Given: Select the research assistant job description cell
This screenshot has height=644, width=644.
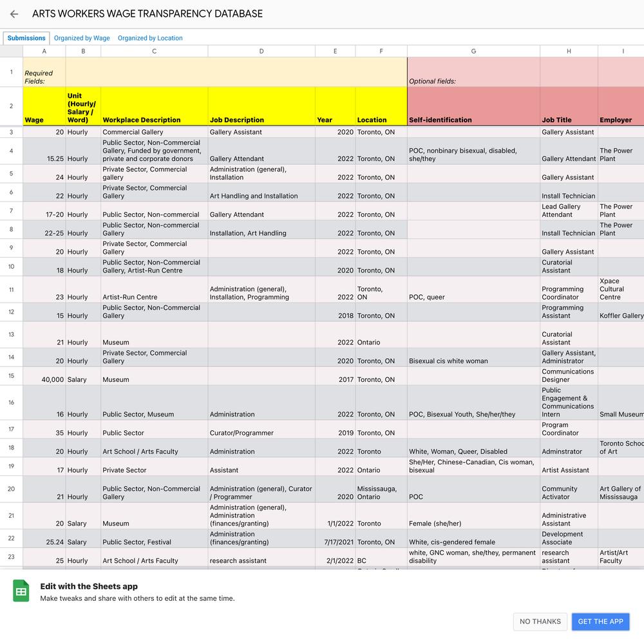Looking at the screenshot, I should click(x=261, y=557).
